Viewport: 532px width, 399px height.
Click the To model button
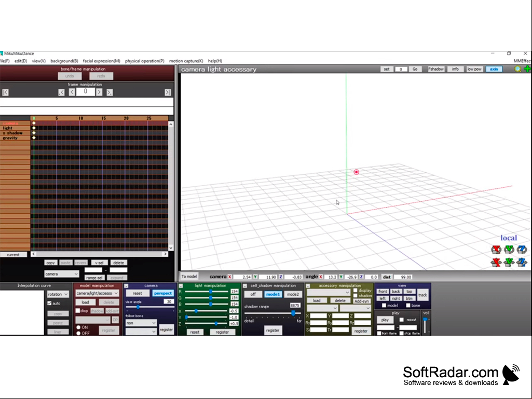click(x=189, y=277)
